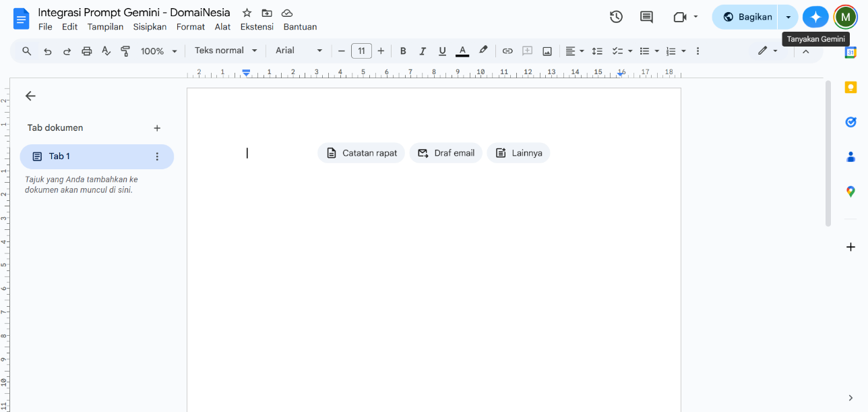
Task: Toggle bold formatting
Action: [403, 51]
